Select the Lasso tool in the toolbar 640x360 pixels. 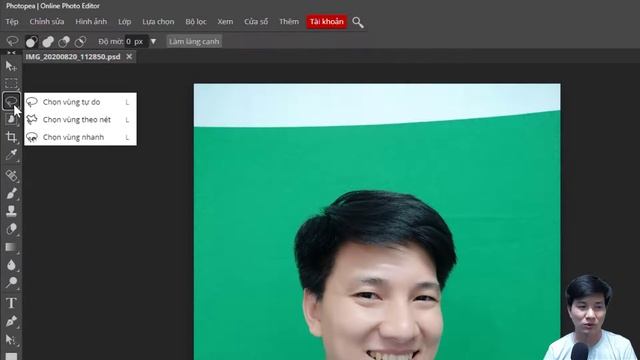[11, 101]
